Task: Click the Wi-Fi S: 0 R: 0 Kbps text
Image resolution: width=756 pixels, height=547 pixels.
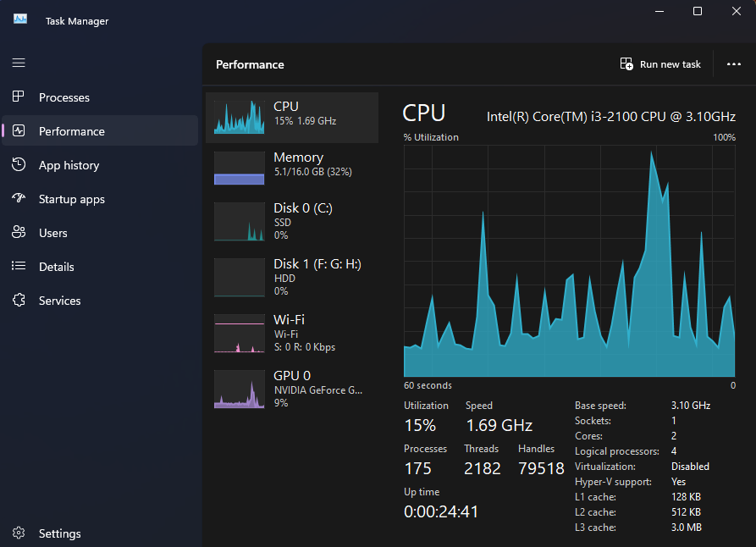Action: coord(305,347)
